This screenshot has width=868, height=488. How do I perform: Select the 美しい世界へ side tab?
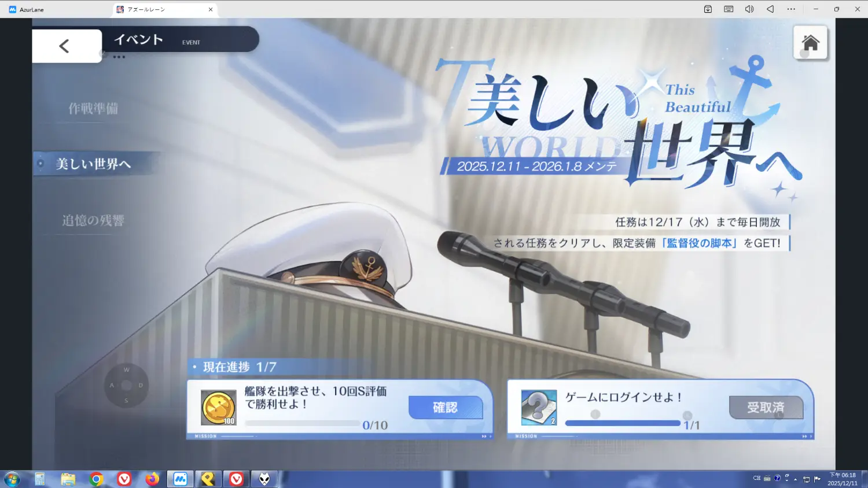coord(93,164)
